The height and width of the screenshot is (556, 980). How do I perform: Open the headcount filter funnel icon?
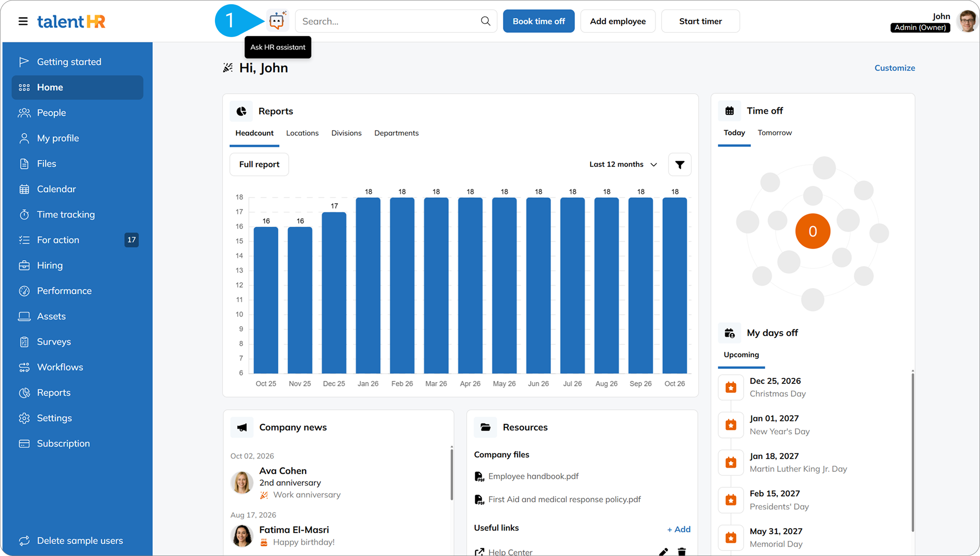coord(679,164)
